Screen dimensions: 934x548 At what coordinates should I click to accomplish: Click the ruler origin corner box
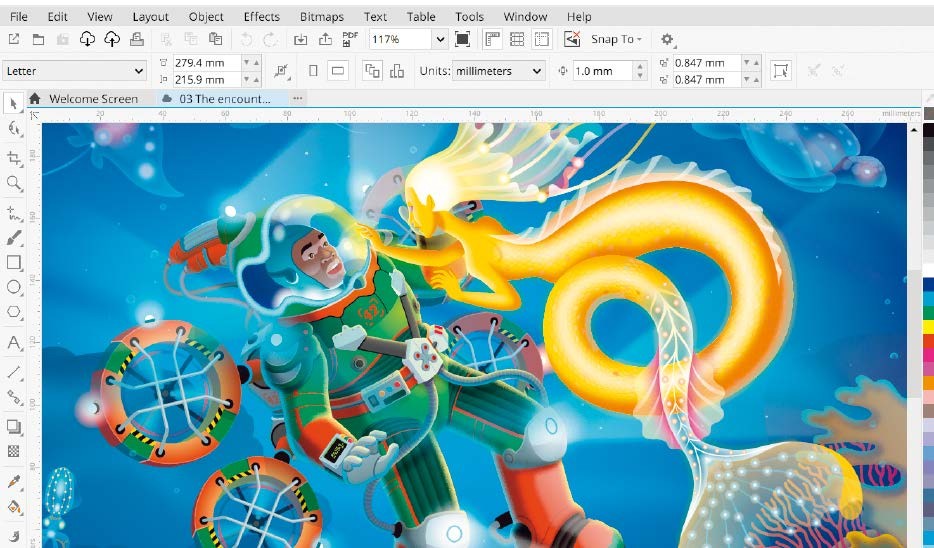tap(35, 115)
